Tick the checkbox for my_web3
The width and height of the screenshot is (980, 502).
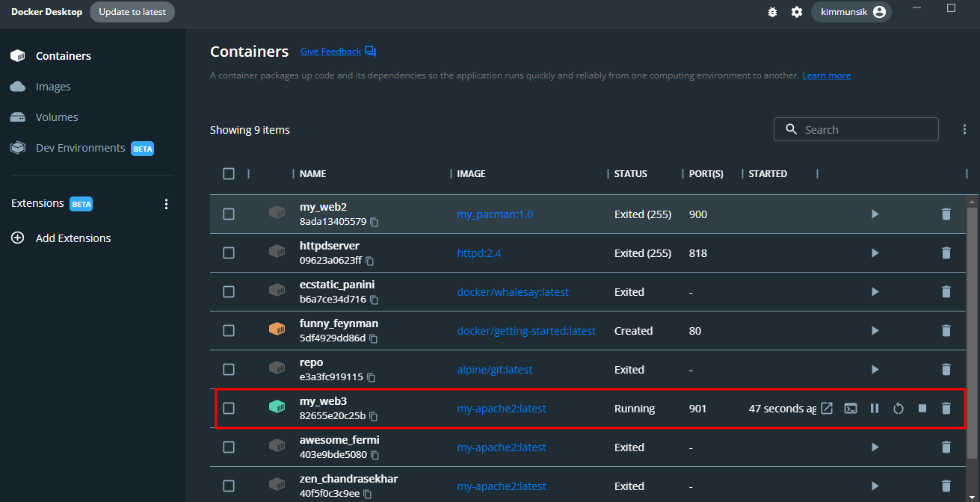pyautogui.click(x=229, y=409)
